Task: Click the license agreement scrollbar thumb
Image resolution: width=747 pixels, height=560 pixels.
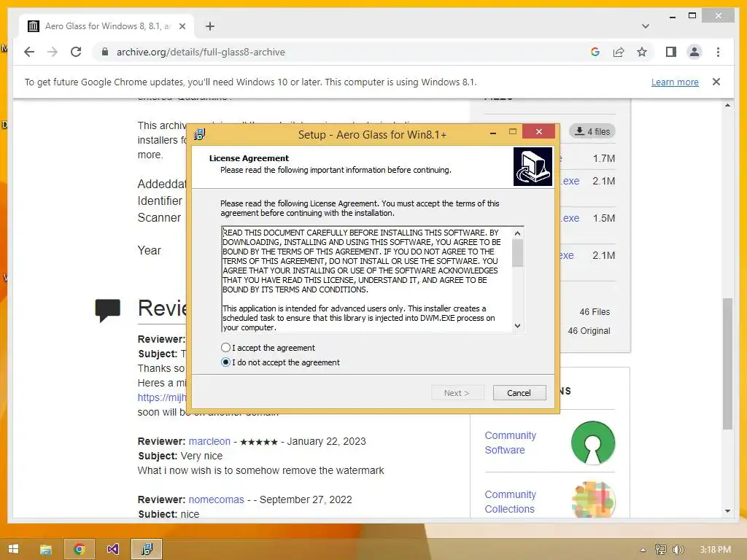Action: pos(517,253)
